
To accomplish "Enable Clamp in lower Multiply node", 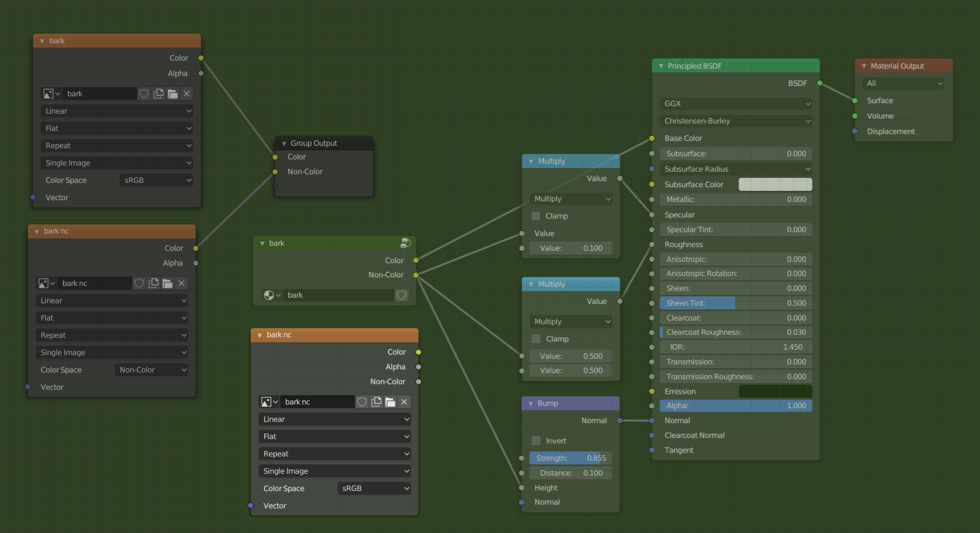I will pos(536,339).
